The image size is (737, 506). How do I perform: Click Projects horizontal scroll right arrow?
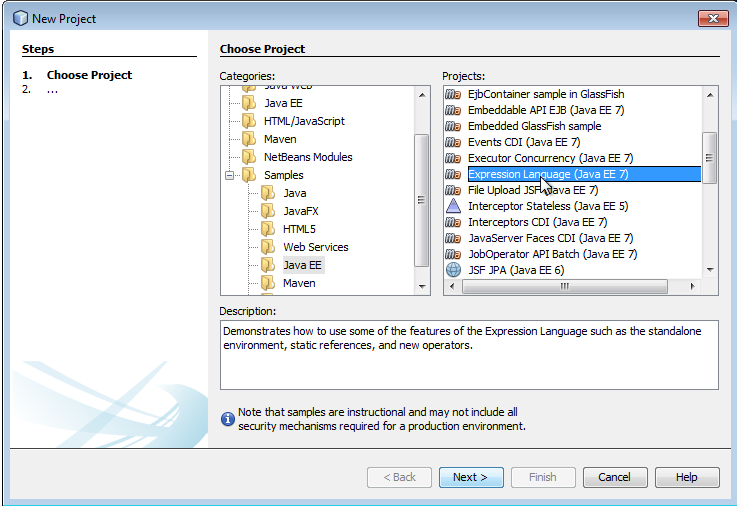point(692,286)
